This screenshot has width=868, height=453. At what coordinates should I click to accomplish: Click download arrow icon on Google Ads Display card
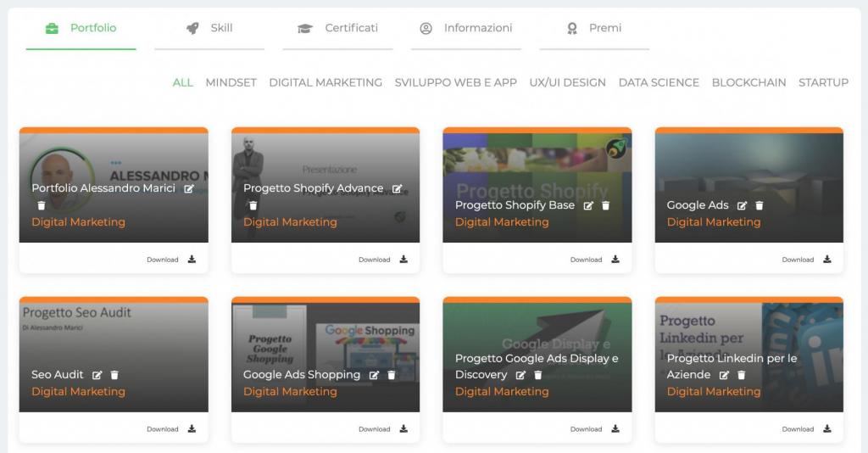pos(615,428)
